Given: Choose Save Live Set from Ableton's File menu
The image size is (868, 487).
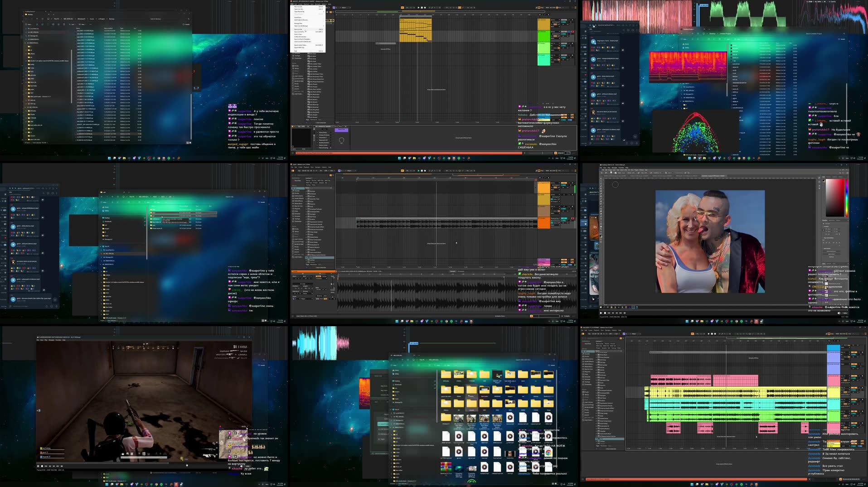Looking at the screenshot, I should [308, 29].
